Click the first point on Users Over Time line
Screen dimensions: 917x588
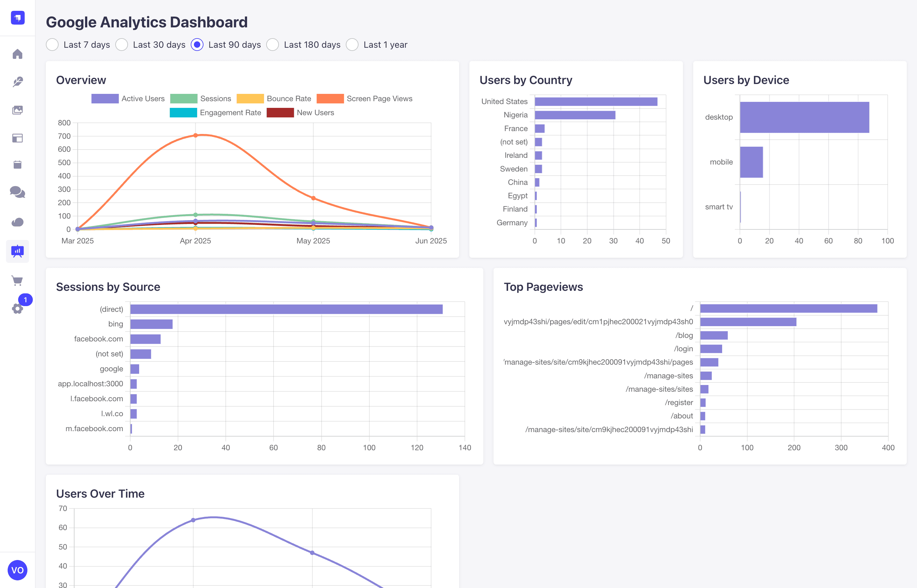click(x=193, y=520)
